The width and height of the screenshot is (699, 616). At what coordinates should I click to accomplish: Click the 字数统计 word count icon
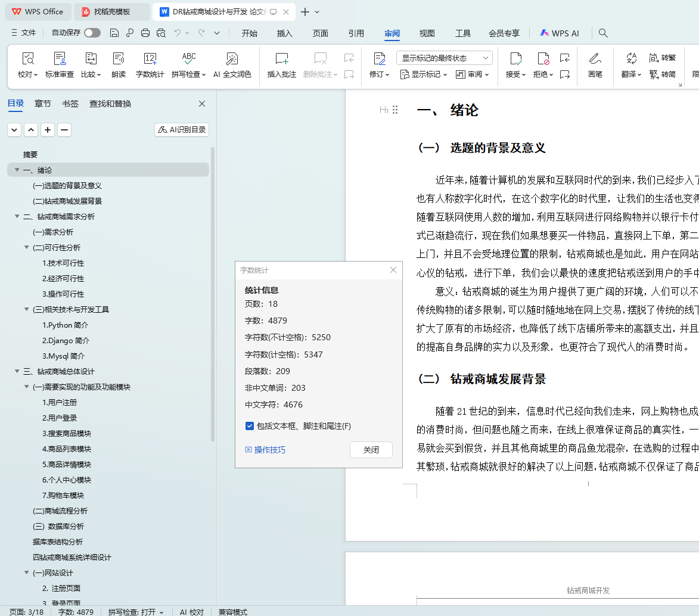click(x=150, y=64)
